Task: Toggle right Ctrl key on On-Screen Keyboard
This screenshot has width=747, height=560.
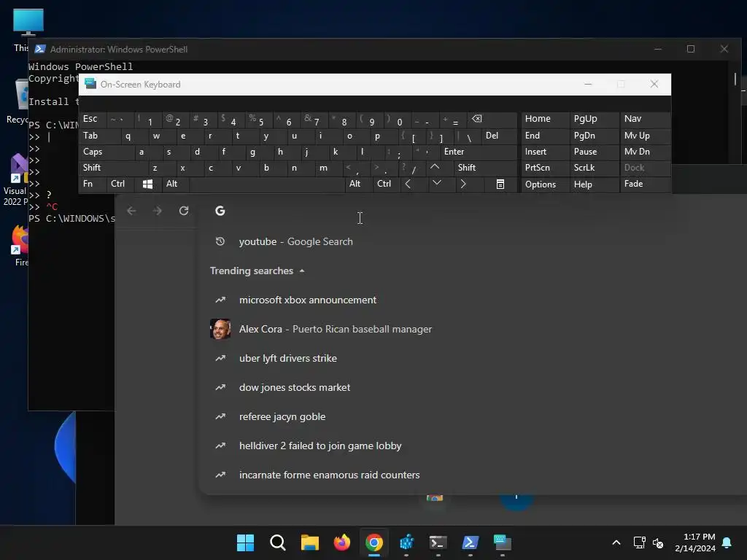Action: click(x=387, y=184)
